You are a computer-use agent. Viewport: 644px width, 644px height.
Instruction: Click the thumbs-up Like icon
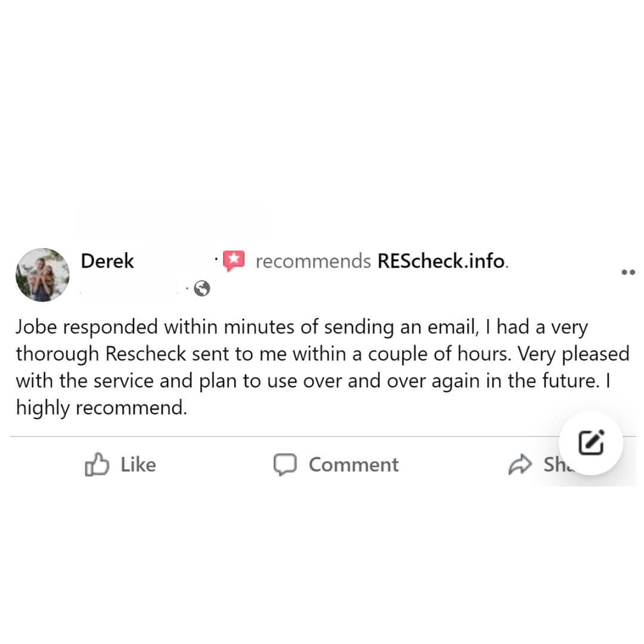(97, 465)
